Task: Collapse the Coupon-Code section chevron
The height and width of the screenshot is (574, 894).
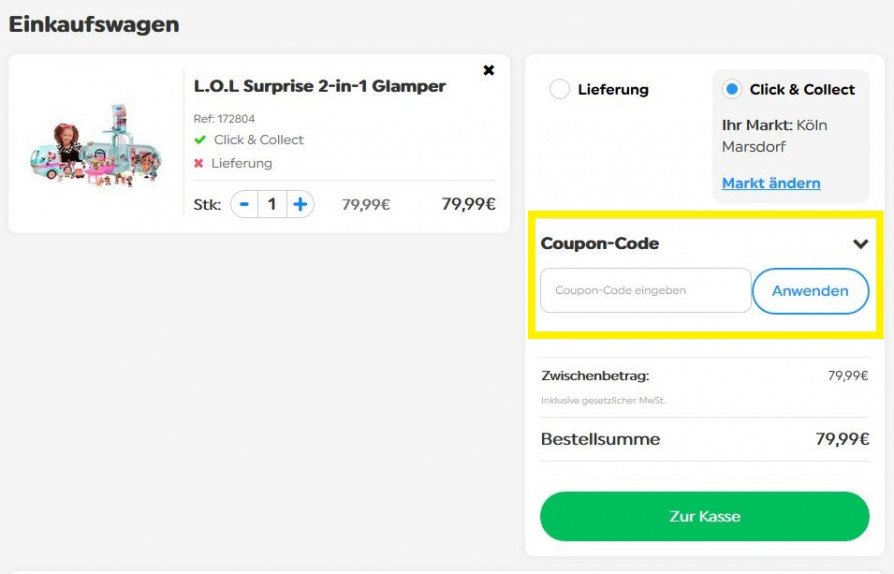Action: click(860, 243)
